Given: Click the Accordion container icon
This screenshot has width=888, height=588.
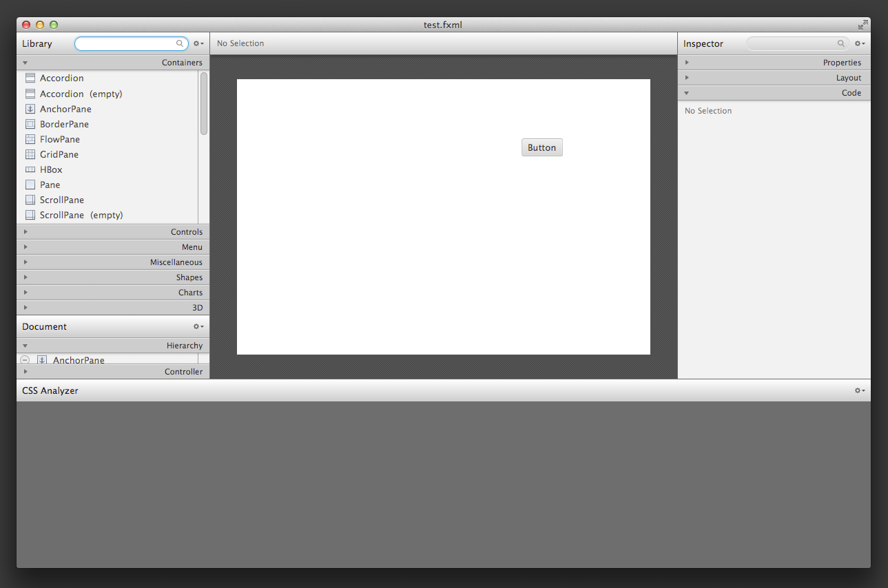Looking at the screenshot, I should click(x=30, y=78).
